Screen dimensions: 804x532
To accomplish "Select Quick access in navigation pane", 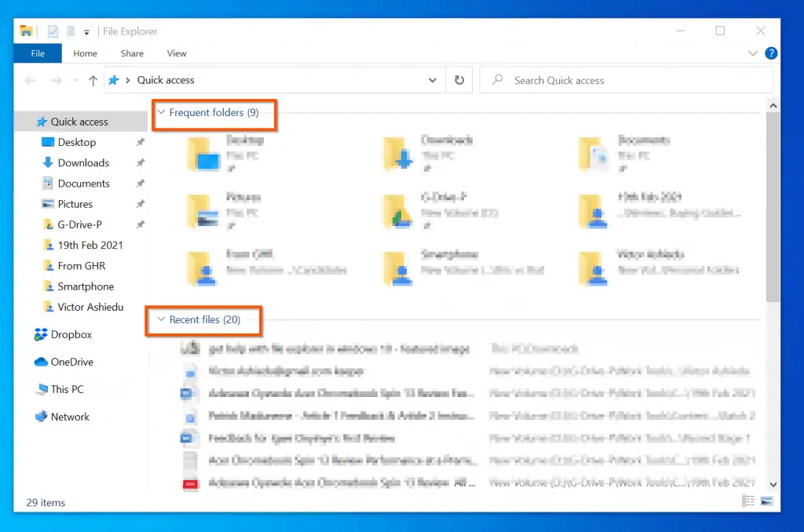I will tap(82, 122).
